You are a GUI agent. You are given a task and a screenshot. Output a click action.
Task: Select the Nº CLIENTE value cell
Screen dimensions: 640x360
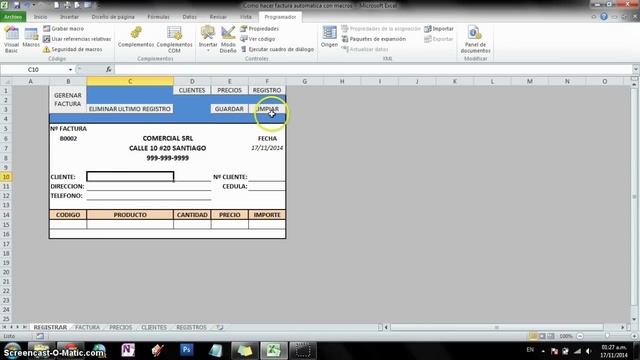(x=267, y=176)
